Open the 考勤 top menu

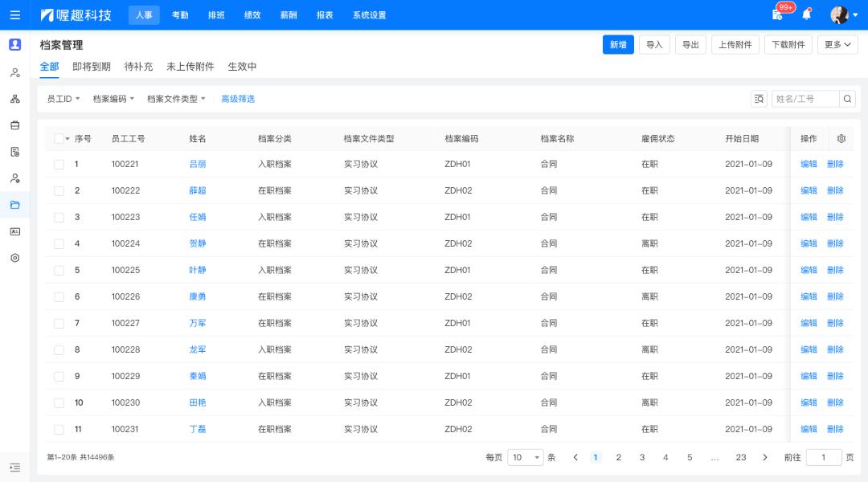point(180,14)
